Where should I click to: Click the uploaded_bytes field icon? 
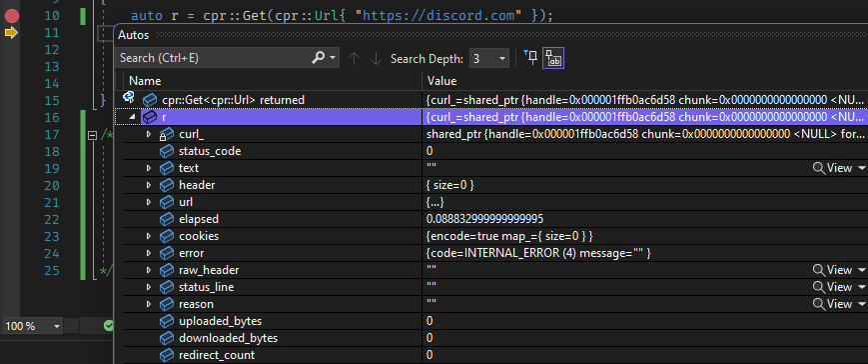[167, 321]
